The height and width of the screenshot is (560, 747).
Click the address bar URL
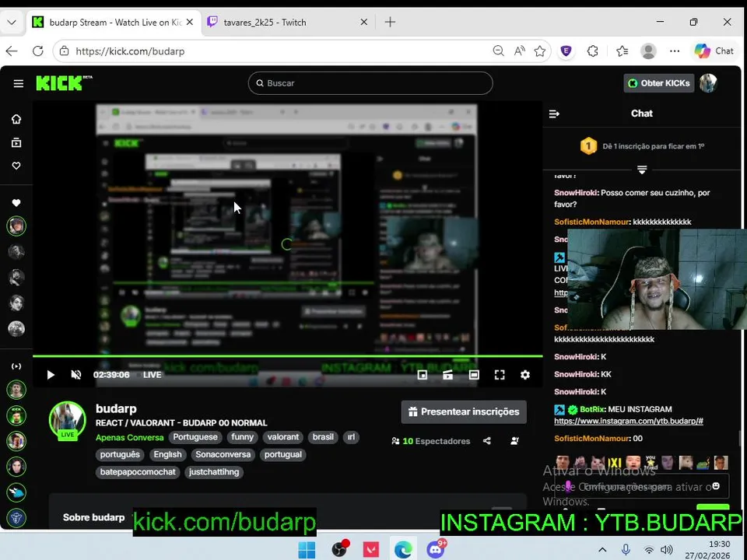coord(130,51)
